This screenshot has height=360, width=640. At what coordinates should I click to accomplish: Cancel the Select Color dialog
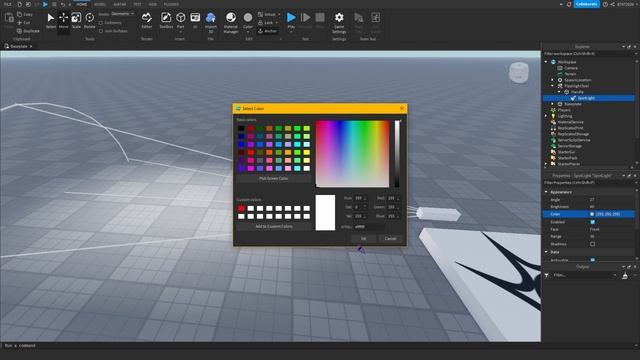point(390,239)
